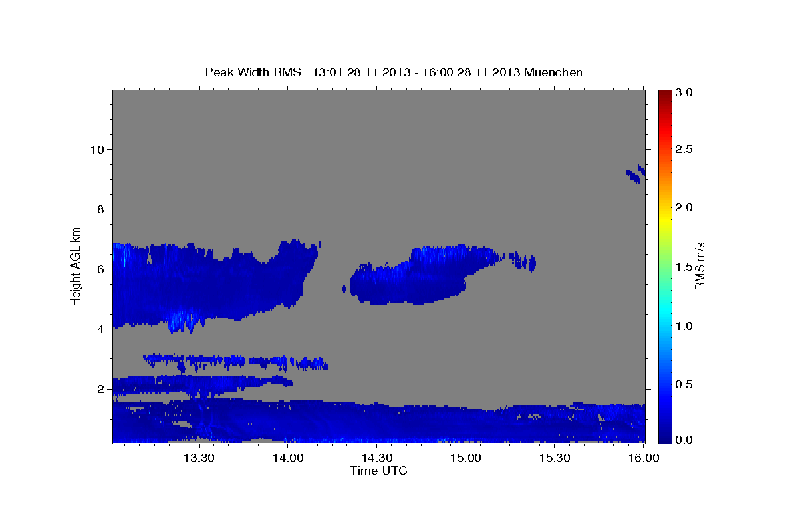Click the height tick label 6
The image size is (798, 532).
[101, 269]
